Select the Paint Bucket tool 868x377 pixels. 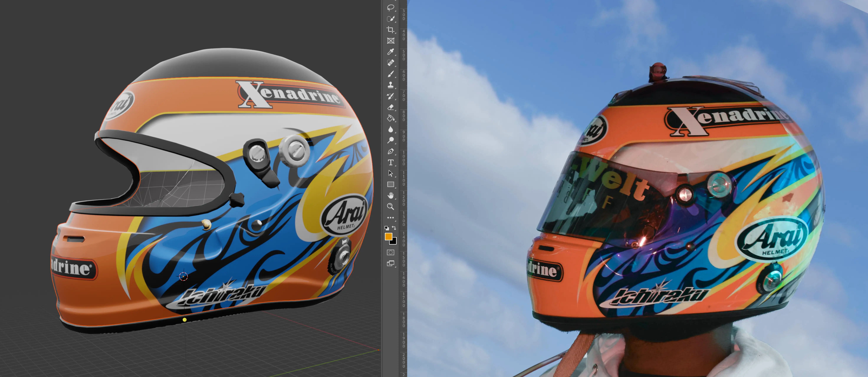tap(391, 118)
